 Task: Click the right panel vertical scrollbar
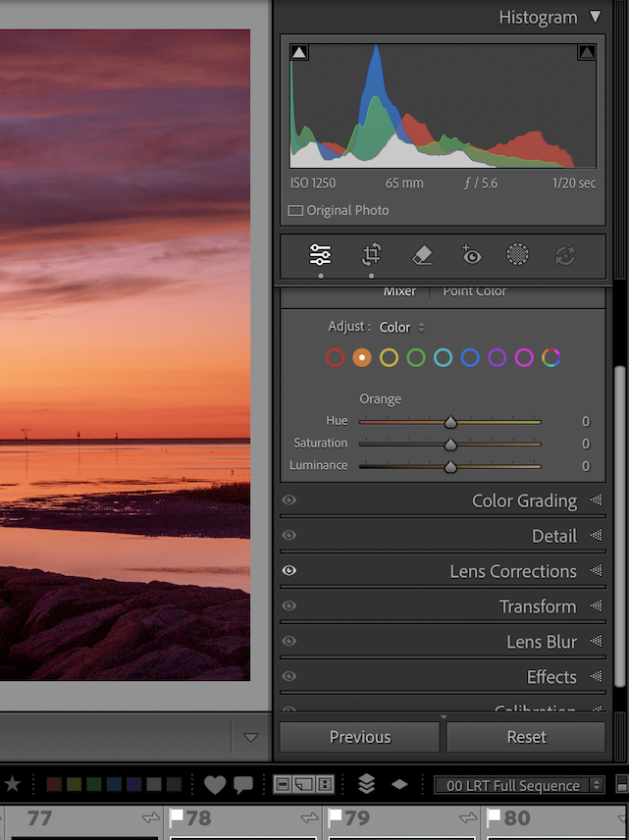620,526
